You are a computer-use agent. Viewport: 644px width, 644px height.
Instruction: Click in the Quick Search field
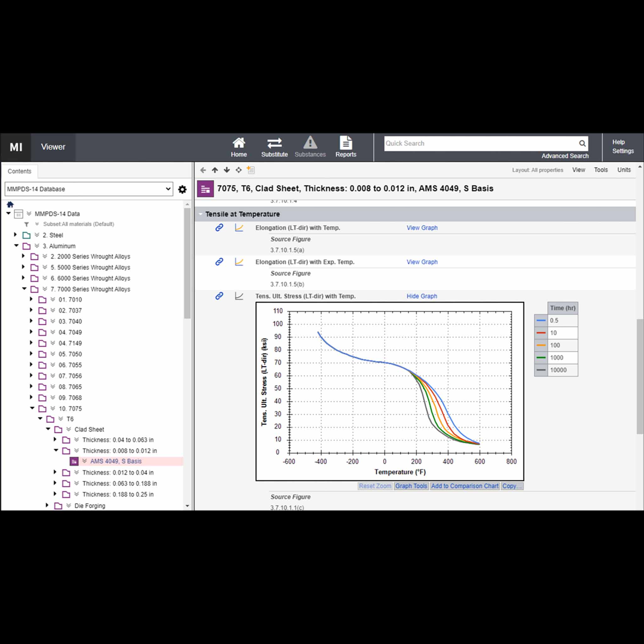(x=480, y=143)
